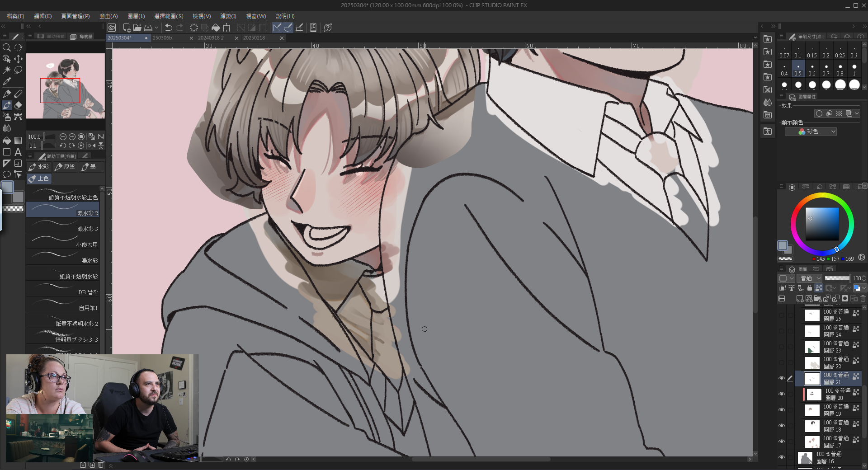Select the Eraser tool

(18, 105)
